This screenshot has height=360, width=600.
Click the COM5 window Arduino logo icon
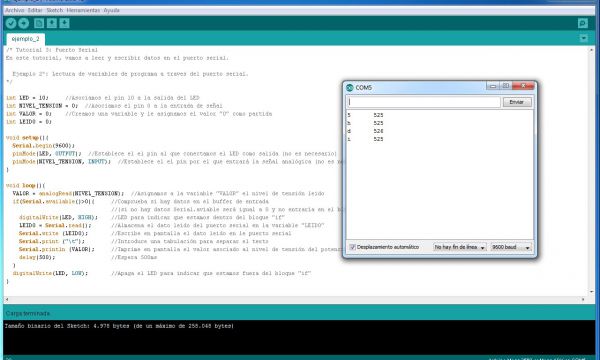click(349, 88)
